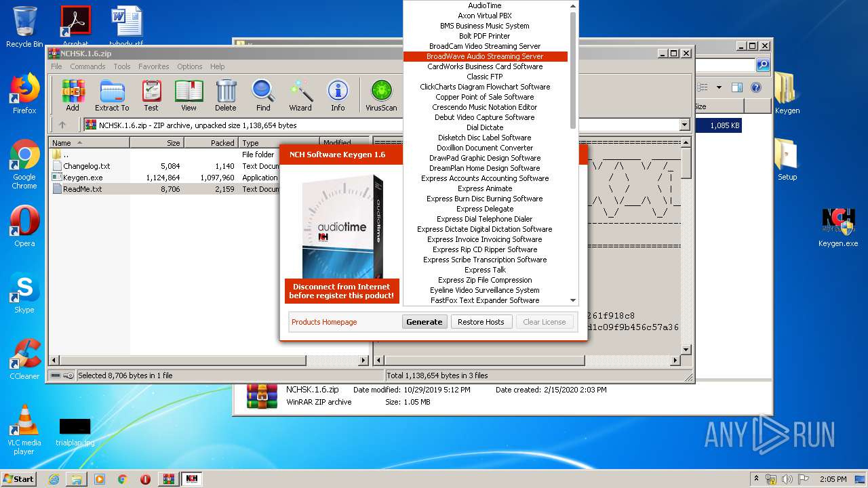Click the Generate button
Screen dimensions: 868x488
click(425, 322)
